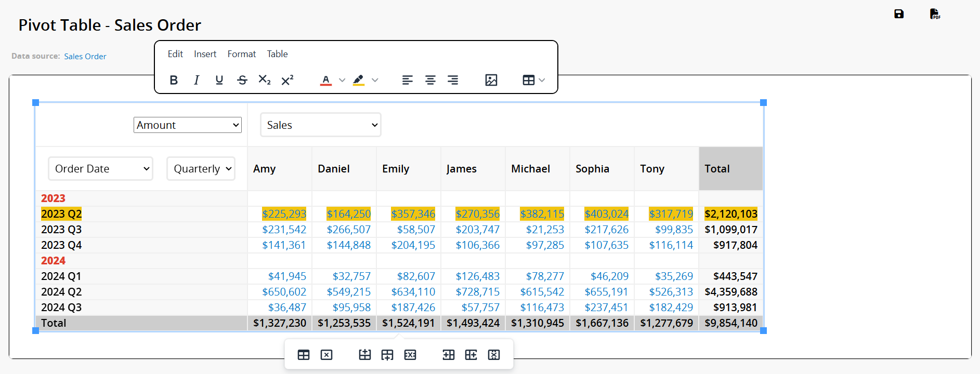Image resolution: width=980 pixels, height=374 pixels.
Task: Open the Insert menu
Action: [x=205, y=54]
